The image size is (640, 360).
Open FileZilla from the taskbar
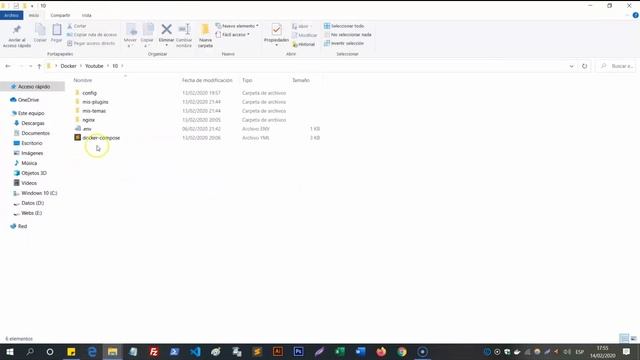click(154, 352)
